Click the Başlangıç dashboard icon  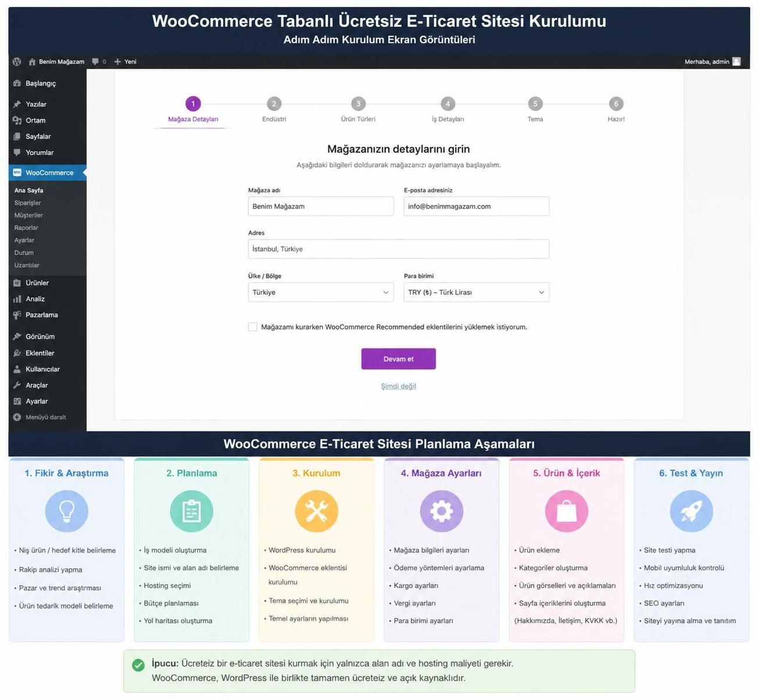(17, 83)
